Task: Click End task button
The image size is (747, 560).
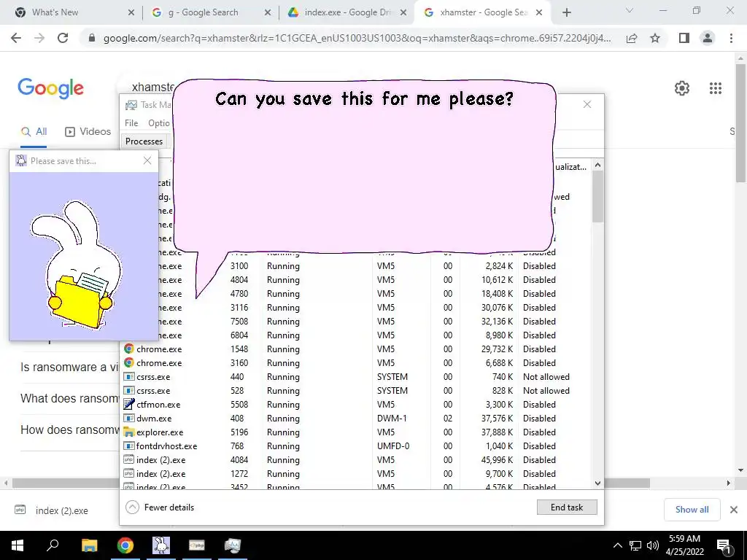Action: (x=566, y=507)
